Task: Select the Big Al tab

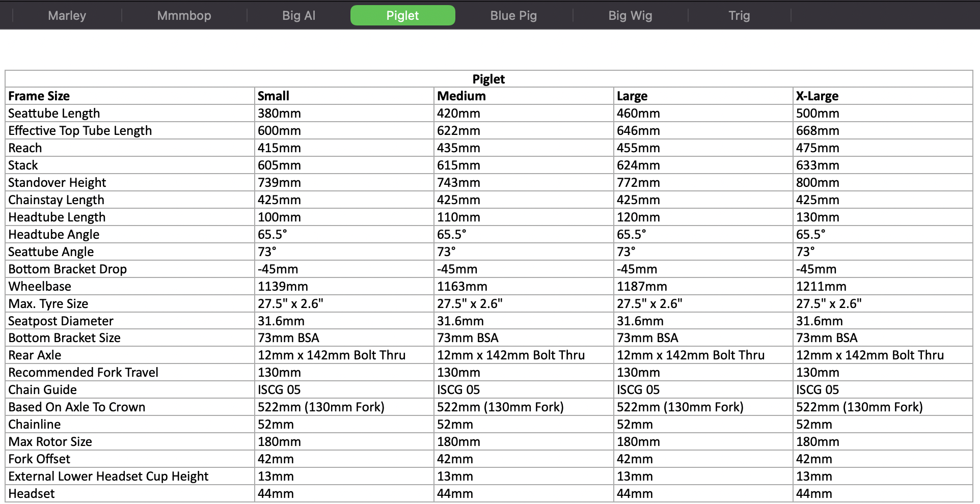Action: click(299, 15)
